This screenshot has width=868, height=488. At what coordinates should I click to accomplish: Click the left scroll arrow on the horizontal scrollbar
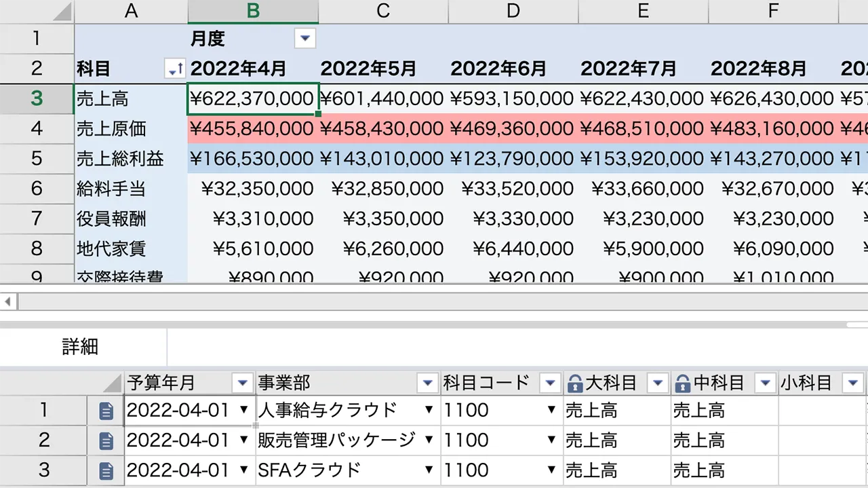(8, 301)
